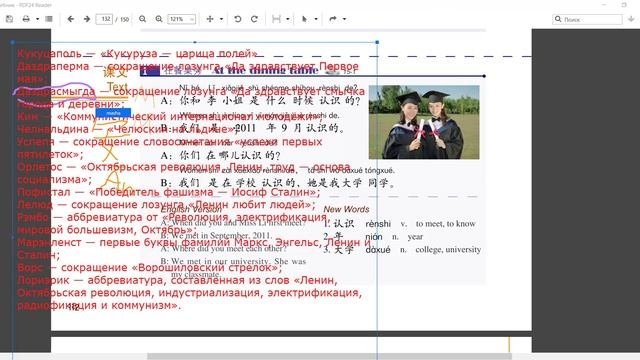Expand the fit-to-width dropdown arrow

pyautogui.click(x=287, y=19)
